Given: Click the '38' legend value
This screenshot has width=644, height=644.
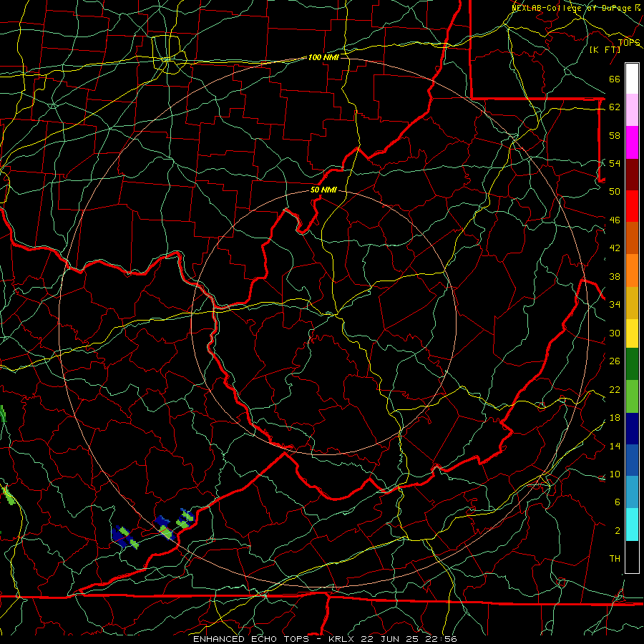Looking at the screenshot, I should pos(615,277).
